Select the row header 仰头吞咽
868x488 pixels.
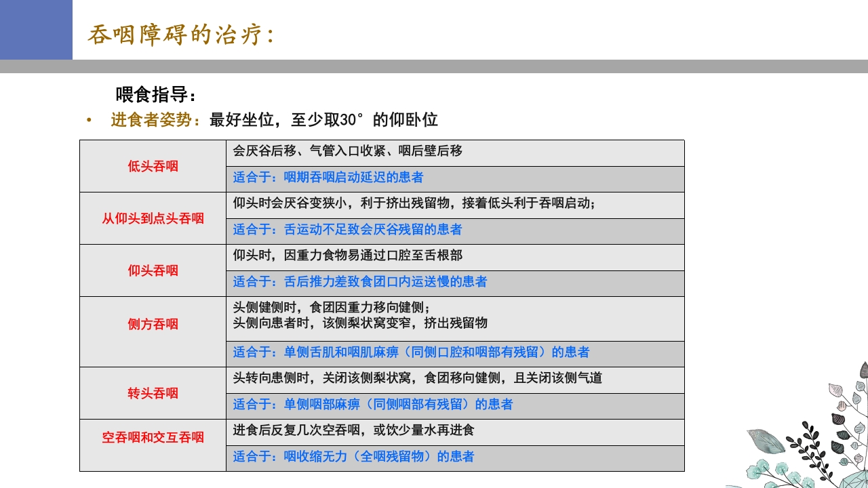click(x=153, y=270)
